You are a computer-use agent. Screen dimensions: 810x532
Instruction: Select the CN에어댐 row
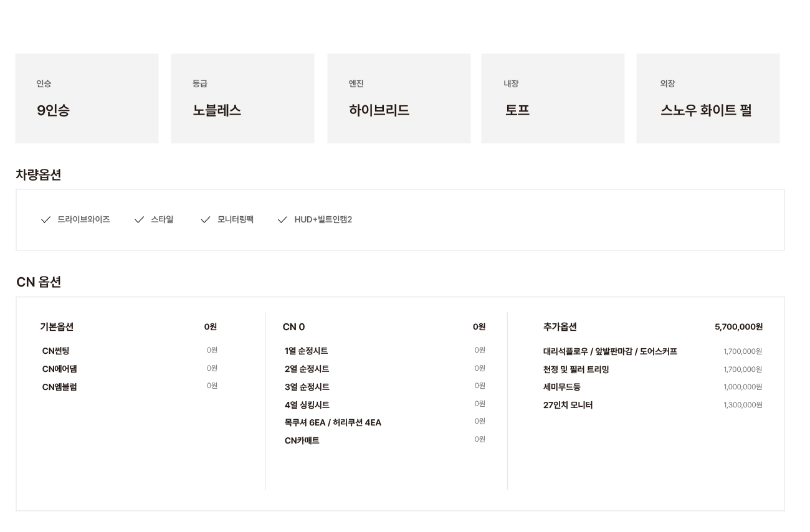pos(130,369)
